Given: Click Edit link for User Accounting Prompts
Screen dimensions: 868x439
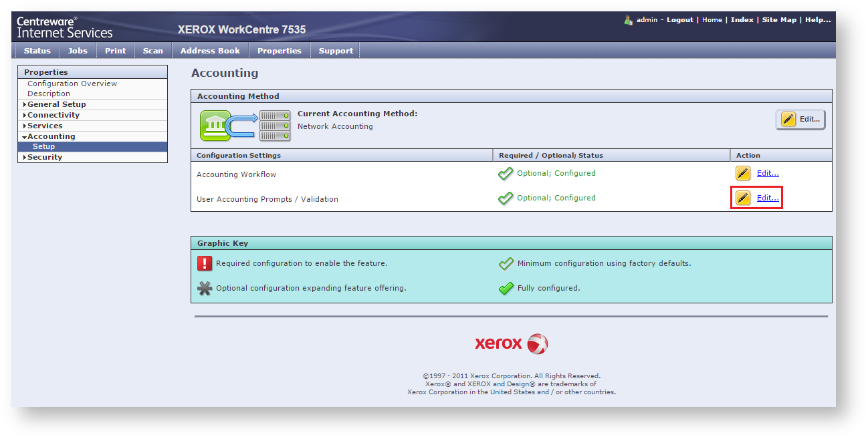Looking at the screenshot, I should click(768, 198).
